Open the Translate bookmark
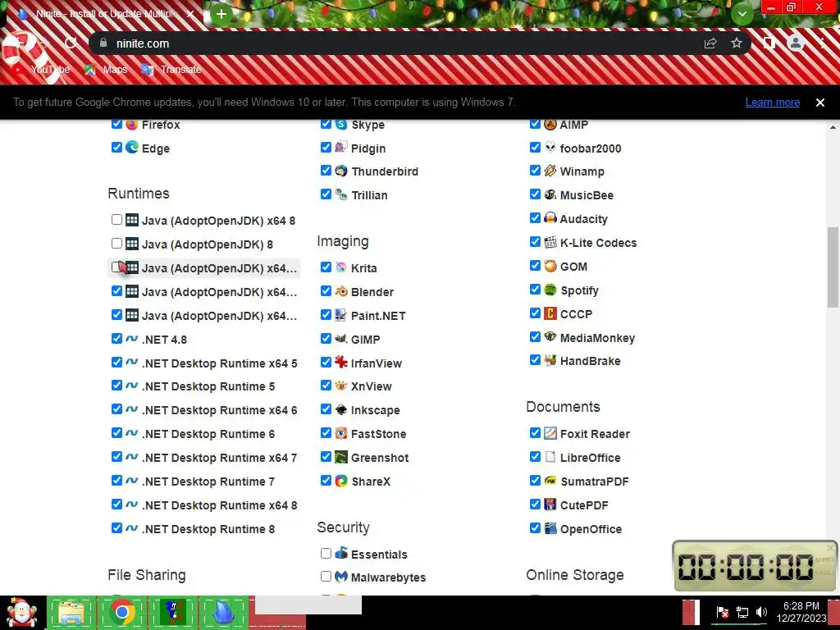Screen dimensions: 840x630 pos(171,70)
